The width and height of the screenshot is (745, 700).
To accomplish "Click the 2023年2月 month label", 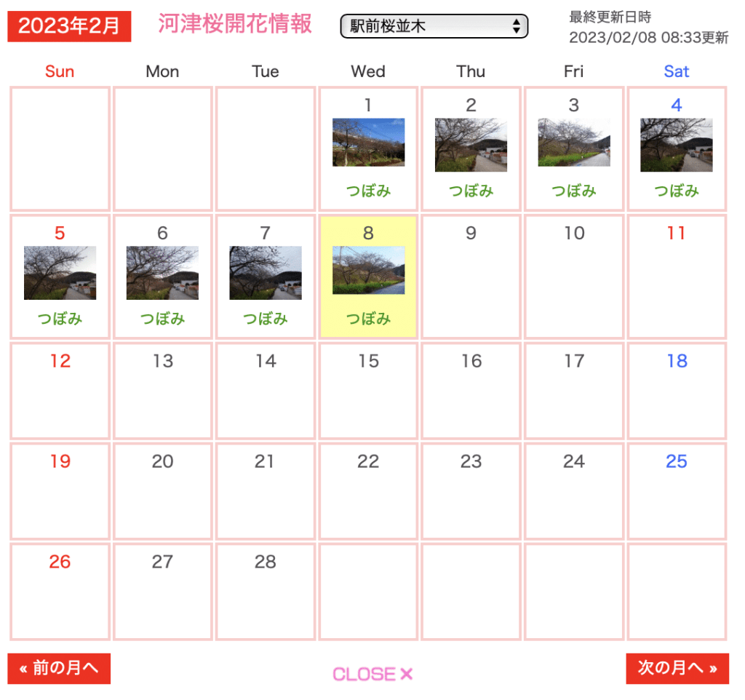I will tap(69, 26).
